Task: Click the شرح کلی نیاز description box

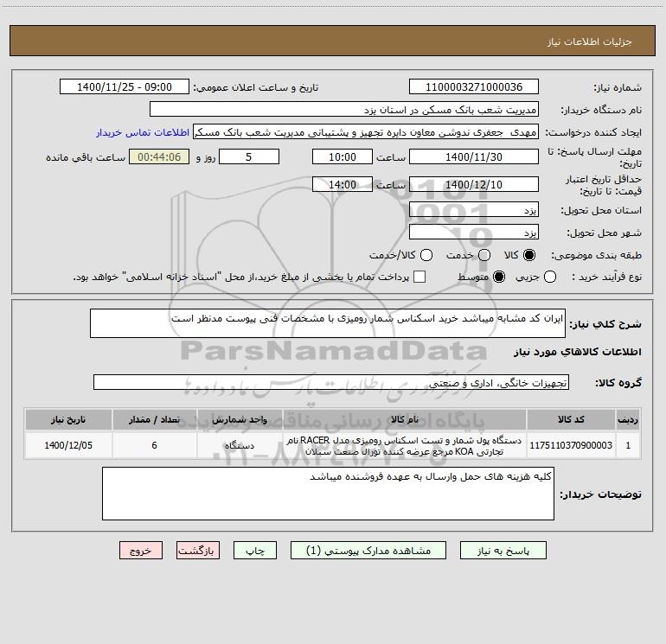Action: [x=328, y=323]
